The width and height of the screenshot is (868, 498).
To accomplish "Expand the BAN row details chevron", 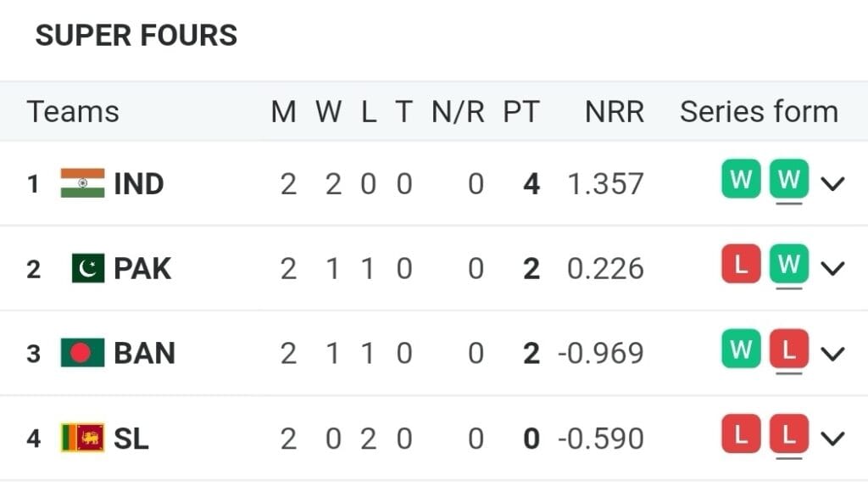I will (833, 353).
